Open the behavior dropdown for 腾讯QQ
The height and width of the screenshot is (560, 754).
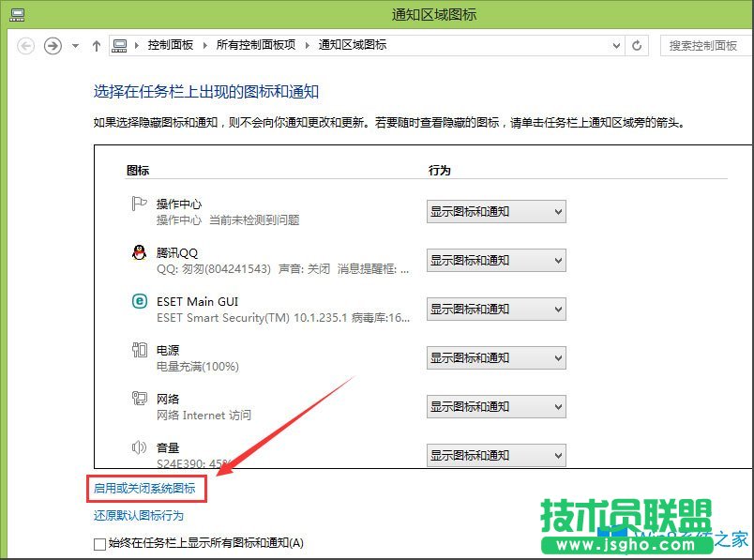tap(496, 260)
